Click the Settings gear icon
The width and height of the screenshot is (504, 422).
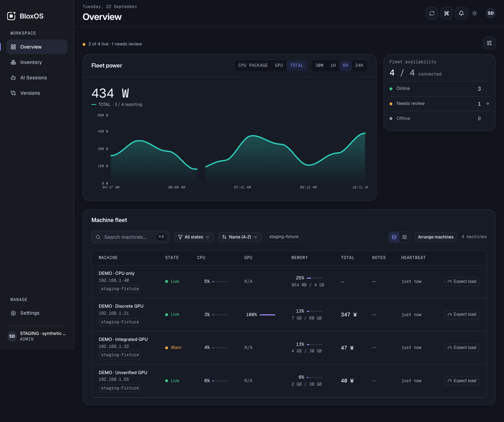(x=13, y=313)
